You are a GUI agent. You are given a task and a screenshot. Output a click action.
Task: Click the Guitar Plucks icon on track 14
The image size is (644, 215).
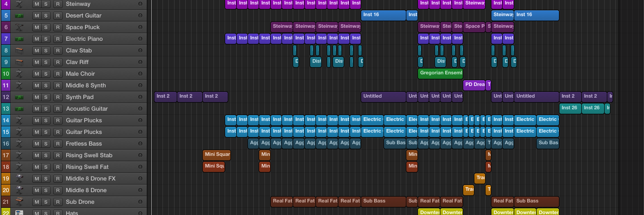(19, 120)
